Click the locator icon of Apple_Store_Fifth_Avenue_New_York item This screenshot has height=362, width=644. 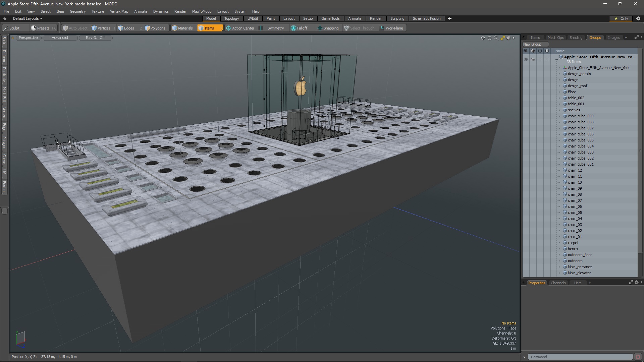coord(565,68)
